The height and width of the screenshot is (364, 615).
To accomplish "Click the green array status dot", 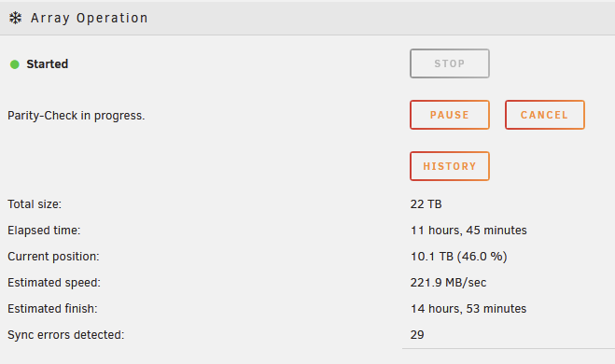I will [15, 64].
